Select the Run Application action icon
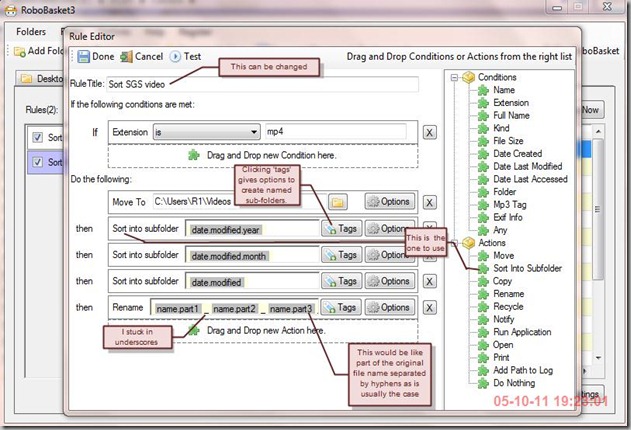This screenshot has width=631, height=430. point(483,332)
